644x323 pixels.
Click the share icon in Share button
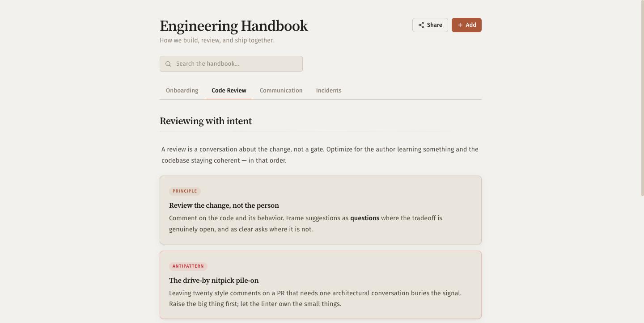click(x=421, y=25)
